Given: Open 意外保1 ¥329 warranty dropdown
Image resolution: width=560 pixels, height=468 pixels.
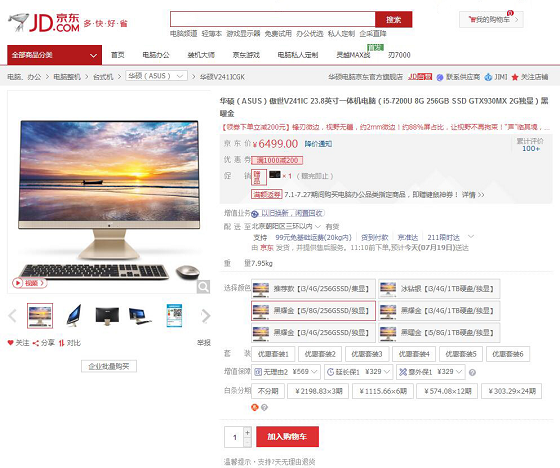Looking at the screenshot, I should (x=431, y=372).
